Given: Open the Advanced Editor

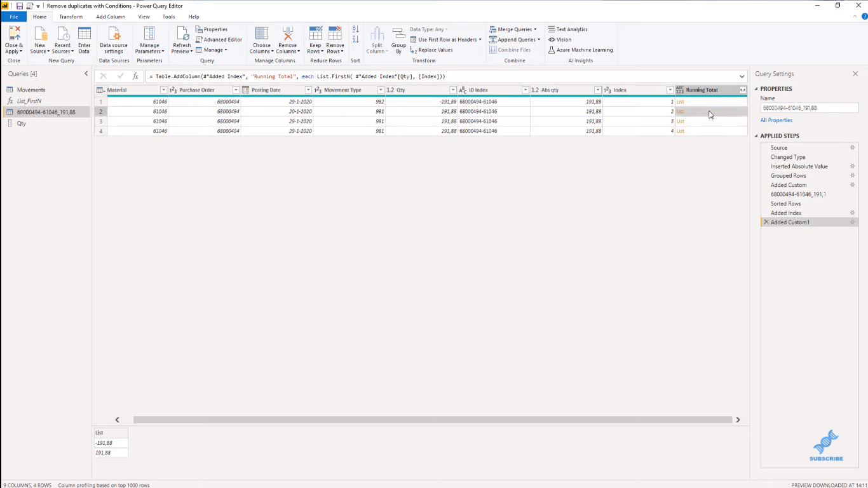Looking at the screenshot, I should click(x=219, y=39).
